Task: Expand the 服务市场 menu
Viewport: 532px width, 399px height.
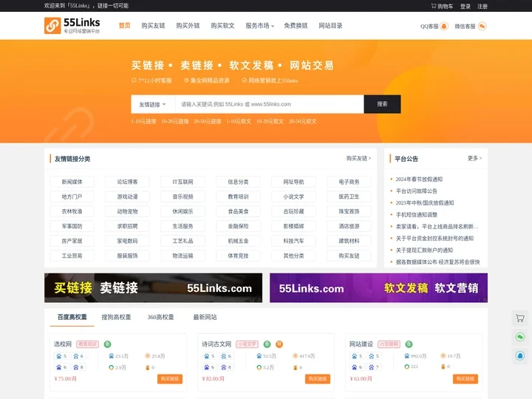Action: tap(259, 26)
